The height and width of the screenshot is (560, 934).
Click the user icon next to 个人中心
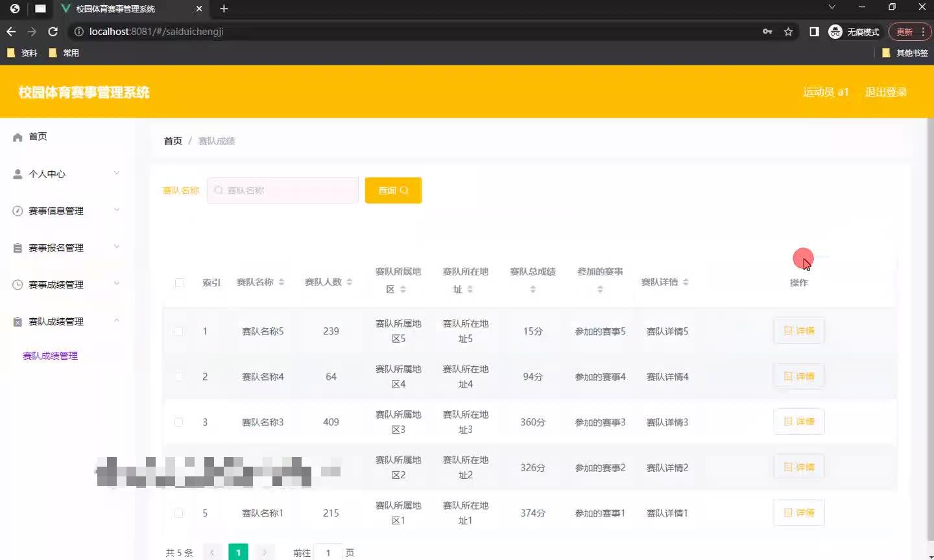pos(18,174)
